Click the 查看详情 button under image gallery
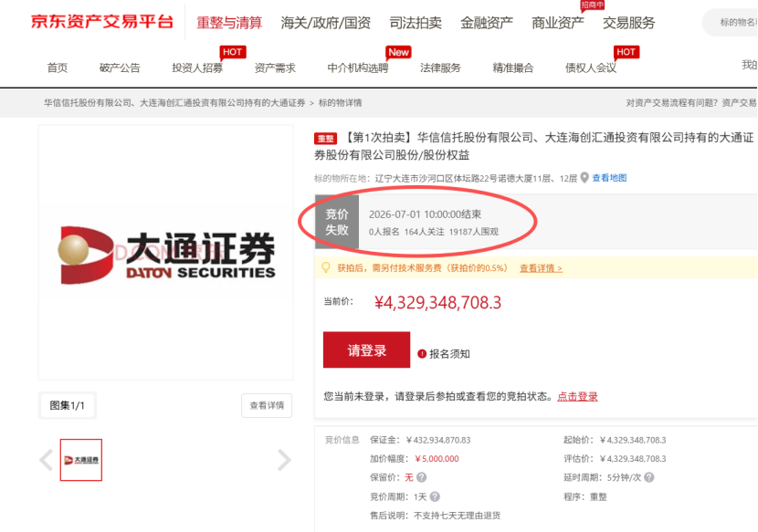This screenshot has height=532, width=758. (267, 405)
